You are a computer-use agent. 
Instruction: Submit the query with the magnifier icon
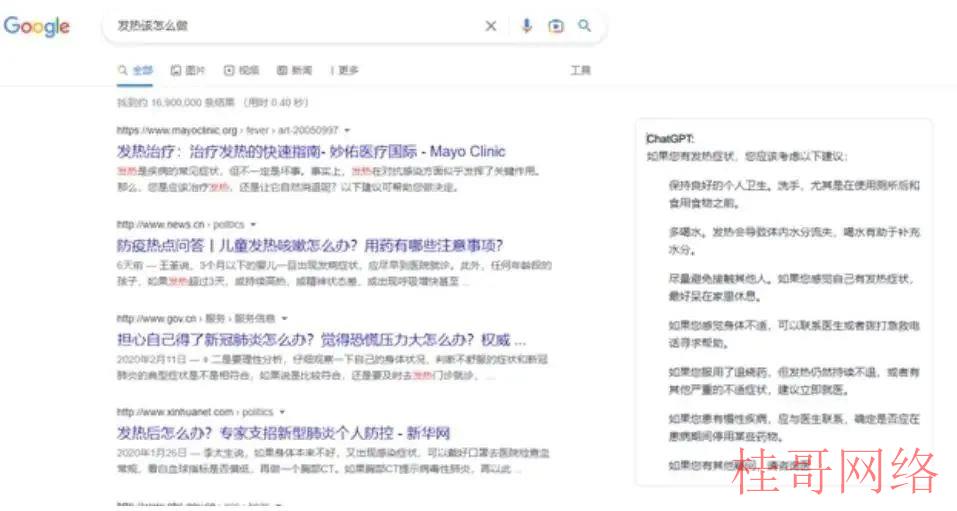tap(585, 26)
